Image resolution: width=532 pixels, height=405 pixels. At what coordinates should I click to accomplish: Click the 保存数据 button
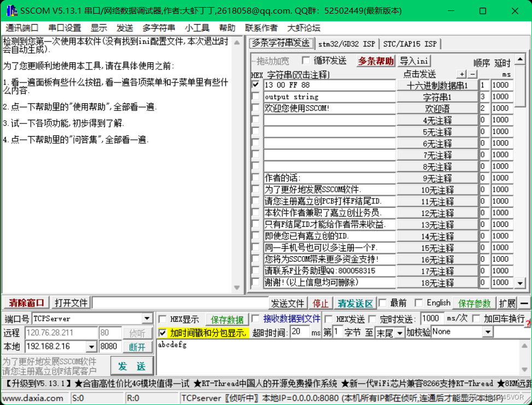tap(227, 320)
